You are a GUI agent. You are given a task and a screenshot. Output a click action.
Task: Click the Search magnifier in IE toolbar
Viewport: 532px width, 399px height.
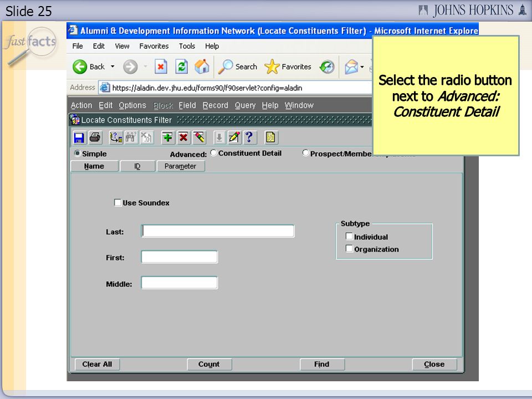(226, 67)
